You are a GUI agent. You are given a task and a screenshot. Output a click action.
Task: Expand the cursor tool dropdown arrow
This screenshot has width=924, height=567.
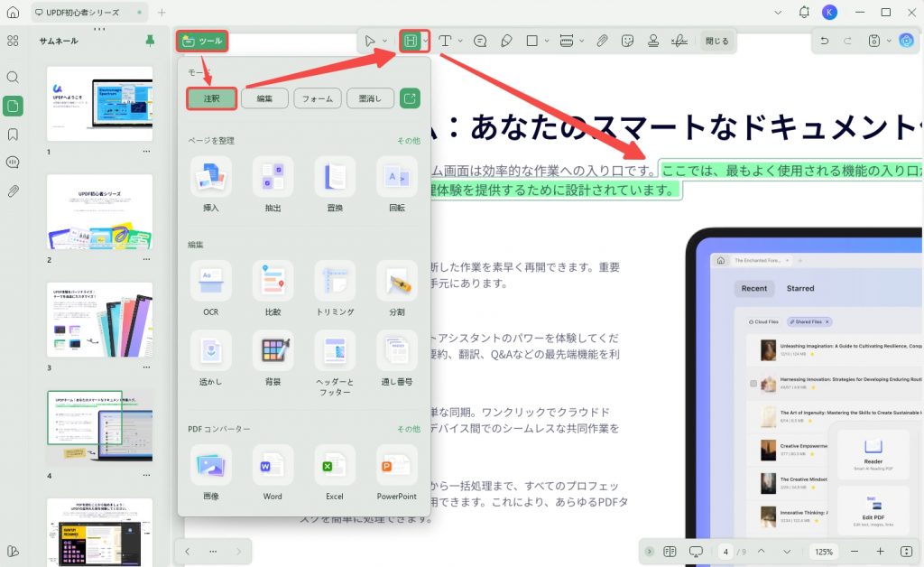(x=384, y=41)
